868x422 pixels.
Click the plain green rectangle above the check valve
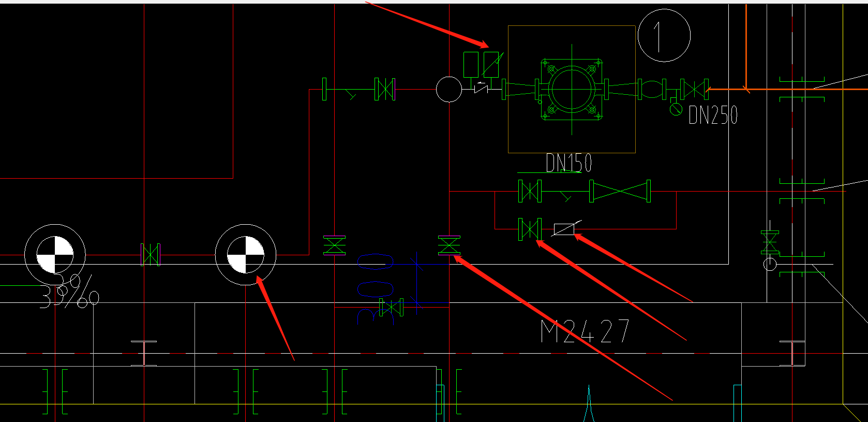coord(471,65)
